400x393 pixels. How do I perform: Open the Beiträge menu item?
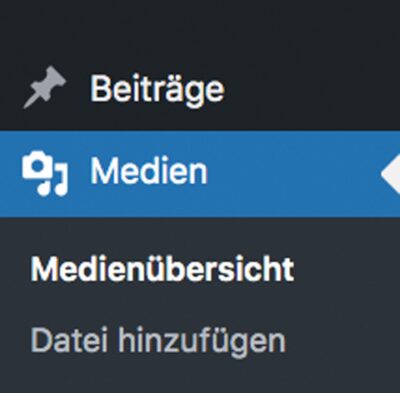[x=200, y=89]
